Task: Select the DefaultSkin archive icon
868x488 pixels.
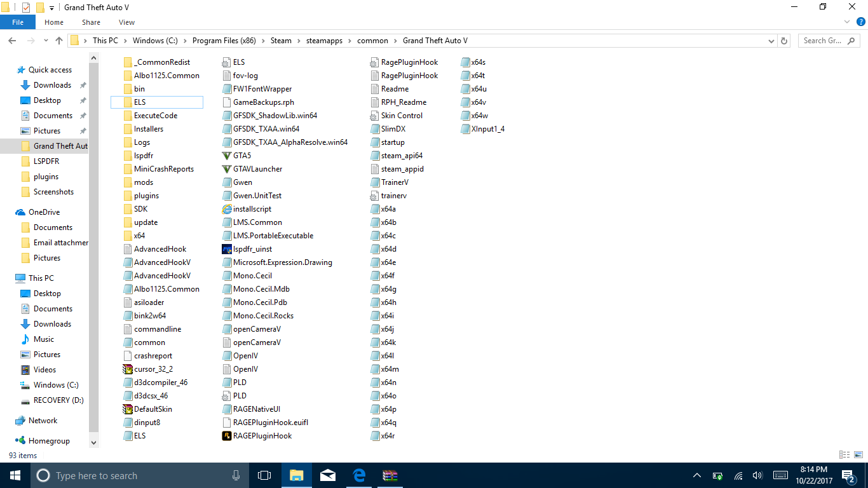Action: click(128, 409)
